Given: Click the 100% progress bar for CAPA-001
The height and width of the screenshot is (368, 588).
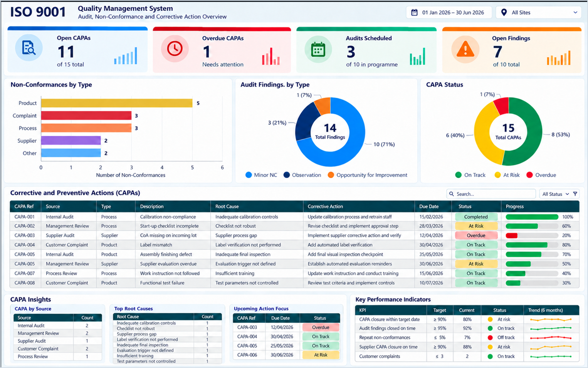Looking at the screenshot, I should click(532, 217).
